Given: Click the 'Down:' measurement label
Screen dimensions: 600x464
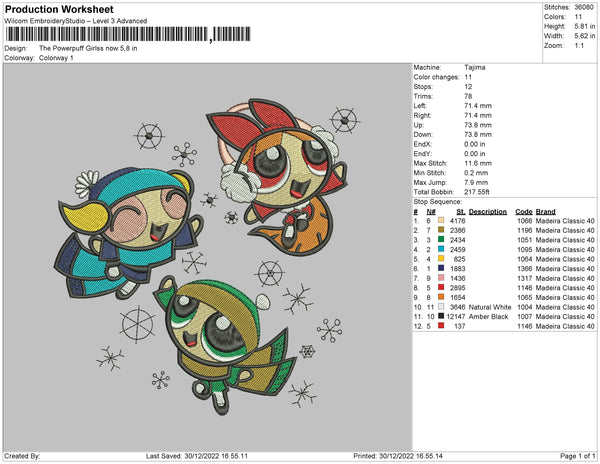Looking at the screenshot, I should tap(423, 135).
